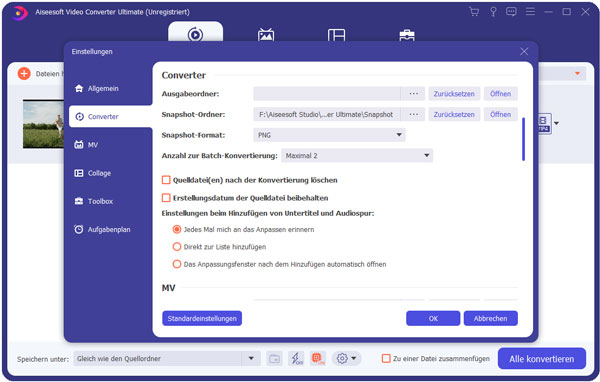Open the hamburger menu in title bar
The height and width of the screenshot is (382, 600).
click(x=530, y=12)
